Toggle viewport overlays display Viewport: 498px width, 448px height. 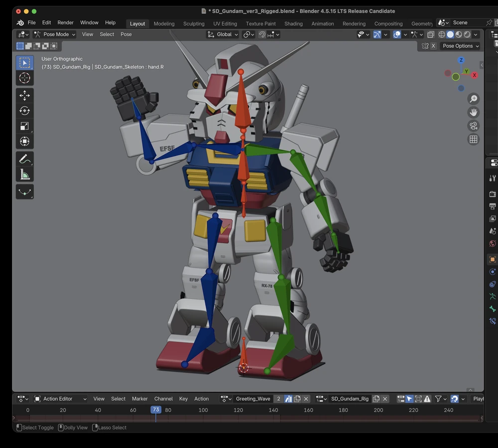(397, 34)
